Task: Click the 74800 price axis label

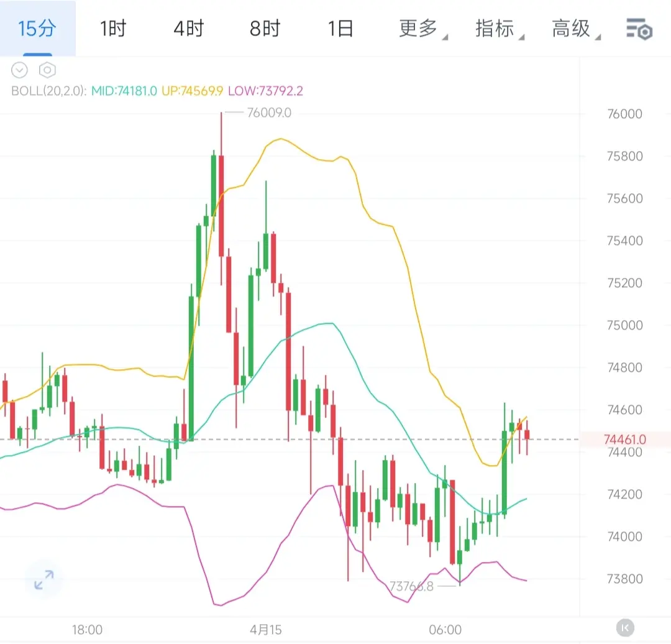Action: click(x=625, y=367)
